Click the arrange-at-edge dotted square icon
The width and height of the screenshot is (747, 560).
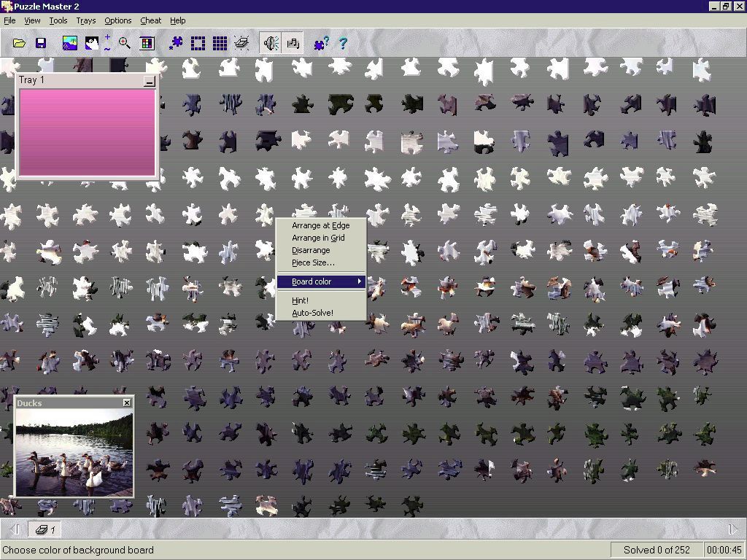click(198, 44)
